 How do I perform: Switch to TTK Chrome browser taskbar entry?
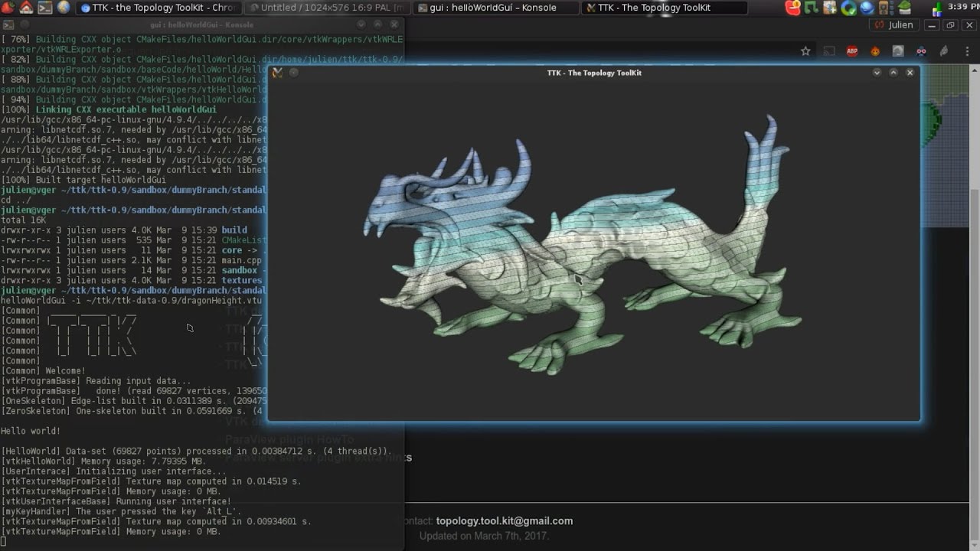click(159, 8)
